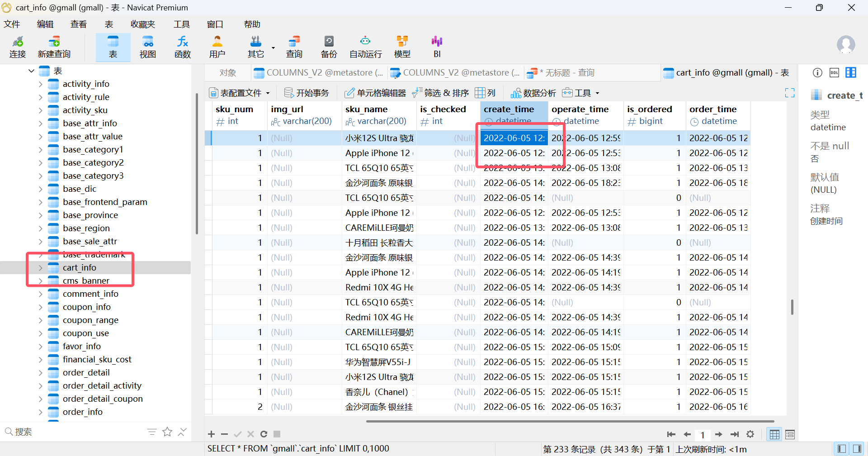Go to the next page of records
The height and width of the screenshot is (456, 868).
[x=719, y=434]
